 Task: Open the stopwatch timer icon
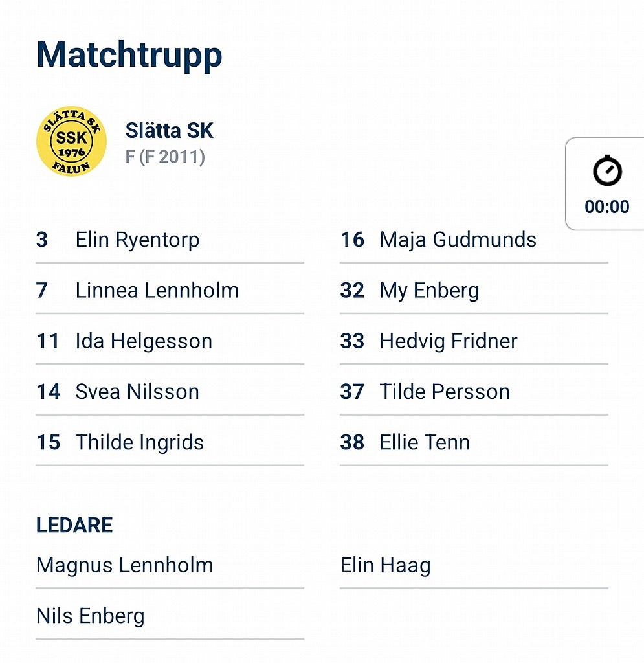pyautogui.click(x=607, y=170)
